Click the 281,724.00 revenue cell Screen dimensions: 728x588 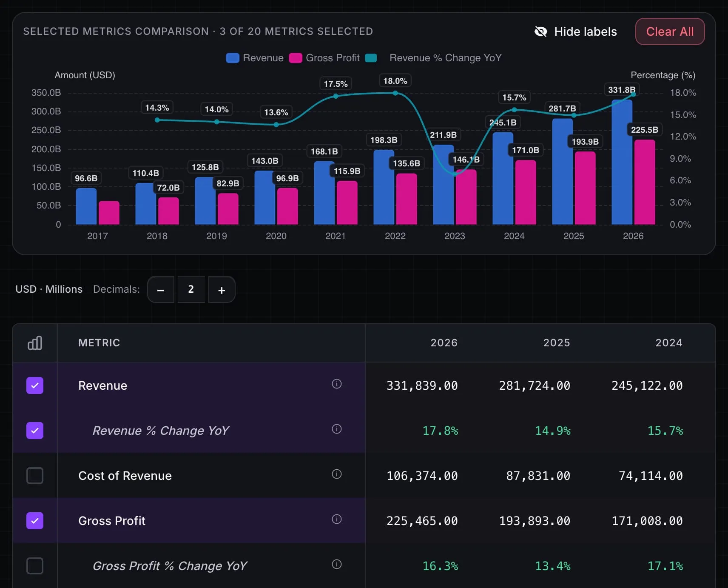(x=535, y=385)
